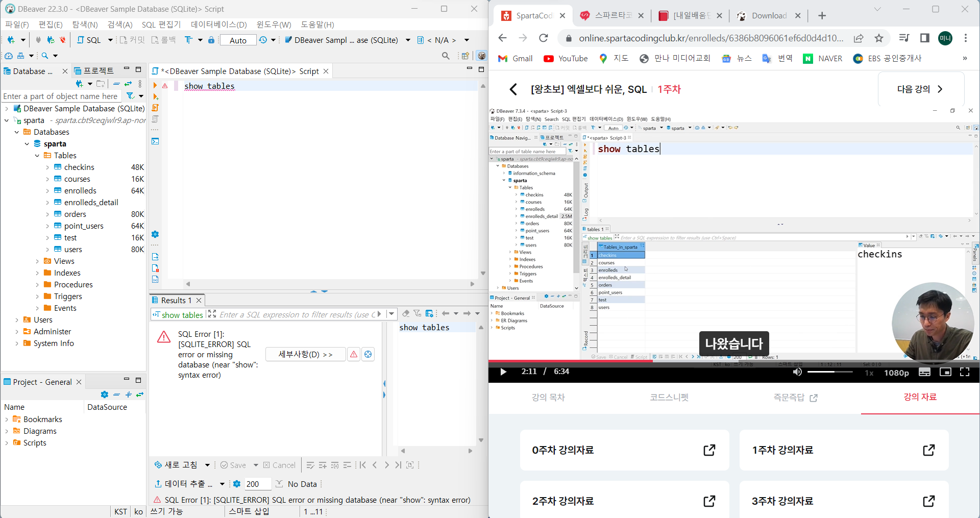
Task: Collapse the sparta Tables folder
Action: (37, 156)
